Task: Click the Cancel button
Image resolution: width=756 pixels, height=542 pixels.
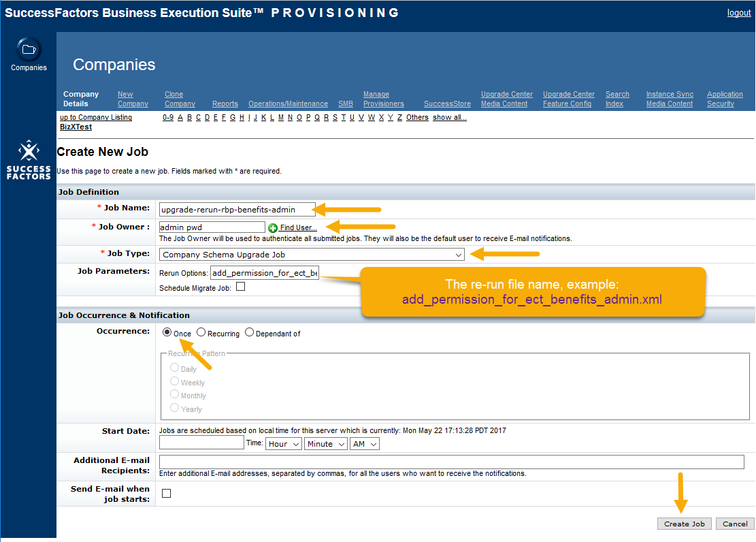Action: tap(735, 524)
